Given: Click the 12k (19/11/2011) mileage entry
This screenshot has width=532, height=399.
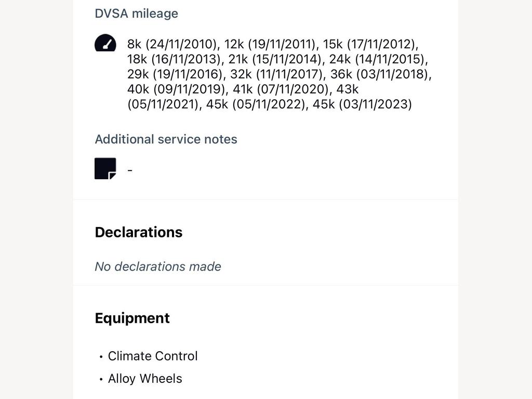Looking at the screenshot, I should coord(270,44).
